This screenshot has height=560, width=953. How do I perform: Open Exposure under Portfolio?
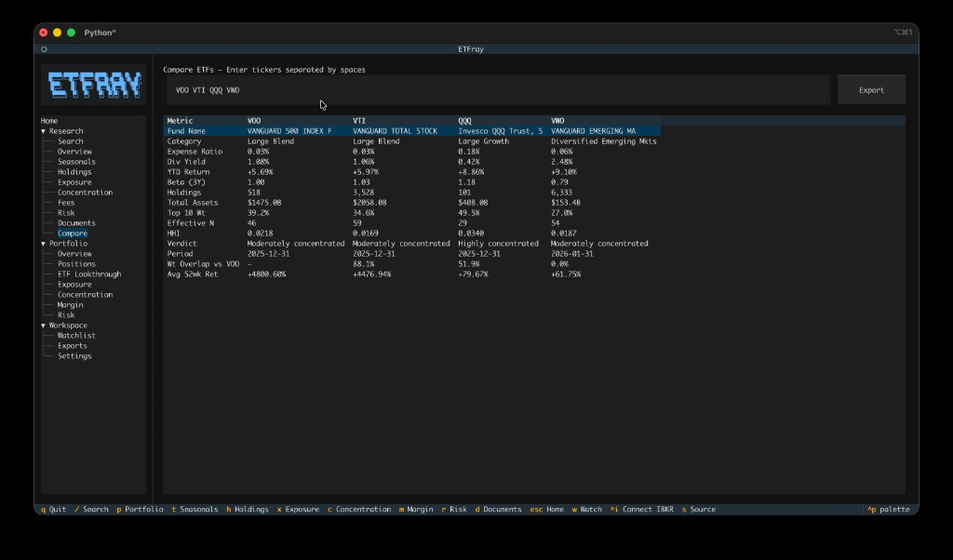[x=74, y=285]
